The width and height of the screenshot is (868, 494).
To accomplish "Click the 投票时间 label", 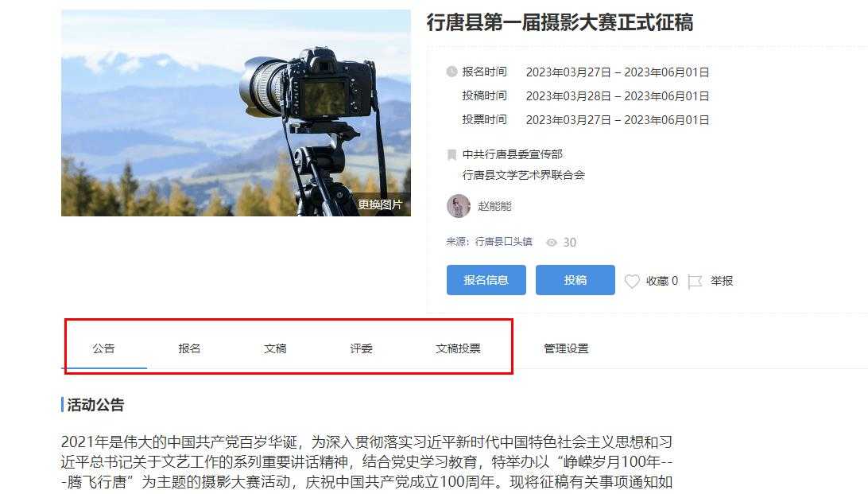I will tap(484, 119).
